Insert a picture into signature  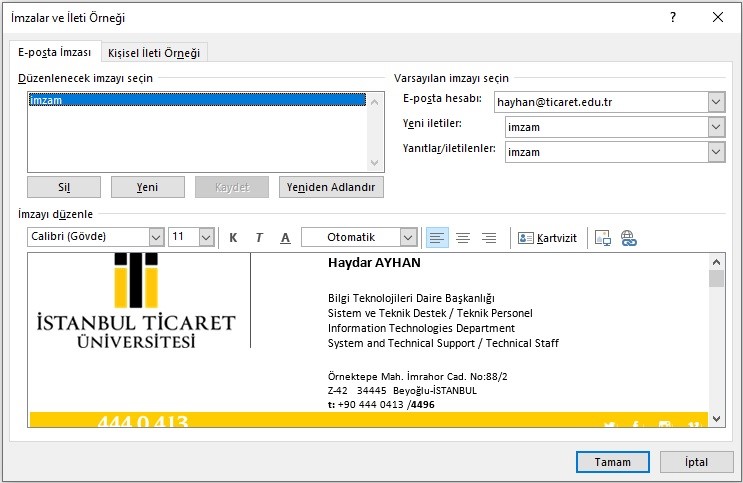pos(603,238)
